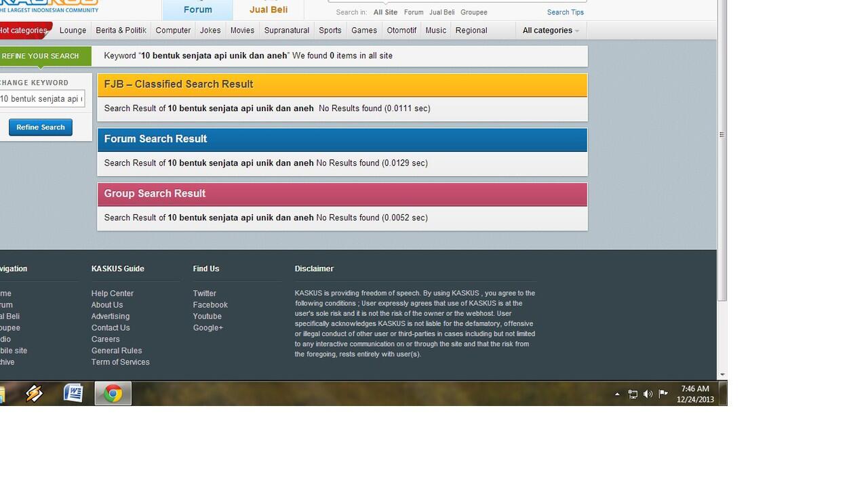
Task: Open the Jokes category
Action: coord(210,30)
